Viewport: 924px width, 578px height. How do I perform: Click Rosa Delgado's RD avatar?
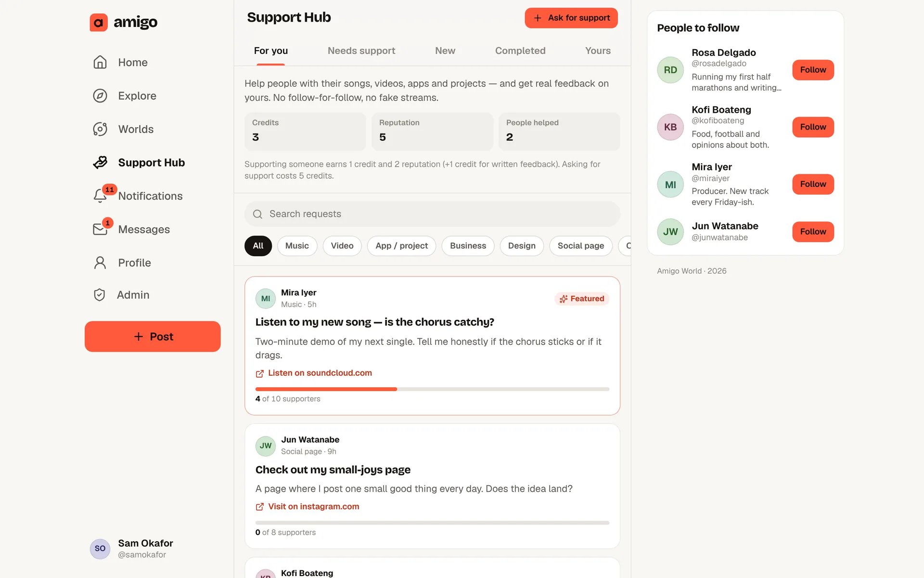[x=670, y=70]
